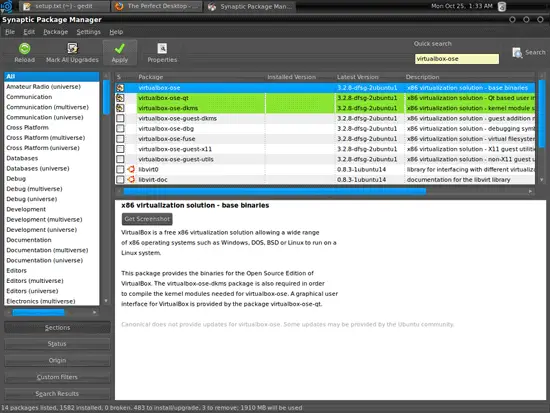This screenshot has height=413, width=550.
Task: Switch to the Firefox Perfect Desktop taskbar item
Action: pos(156,6)
